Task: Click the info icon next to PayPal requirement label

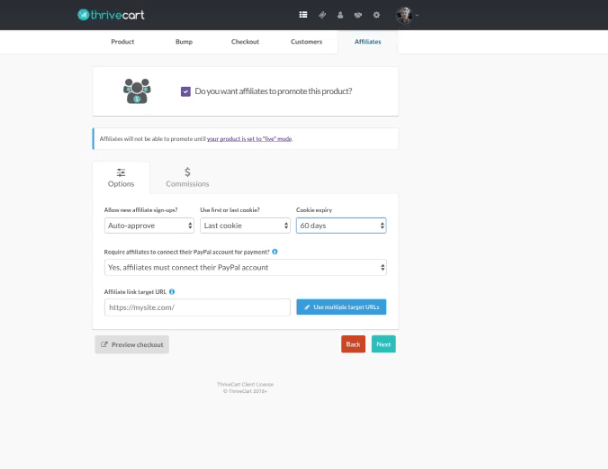Action: pyautogui.click(x=275, y=252)
